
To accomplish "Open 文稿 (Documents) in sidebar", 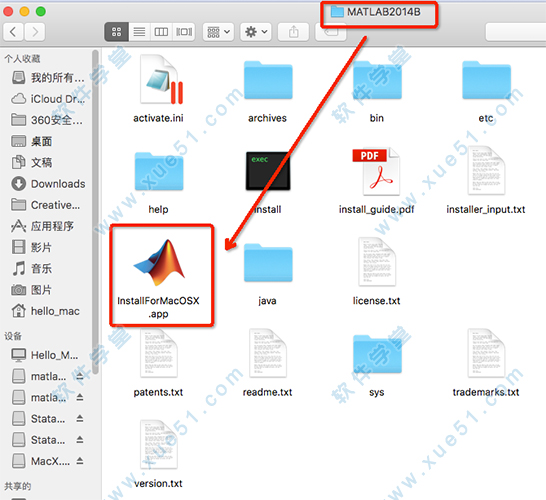I will [32, 163].
